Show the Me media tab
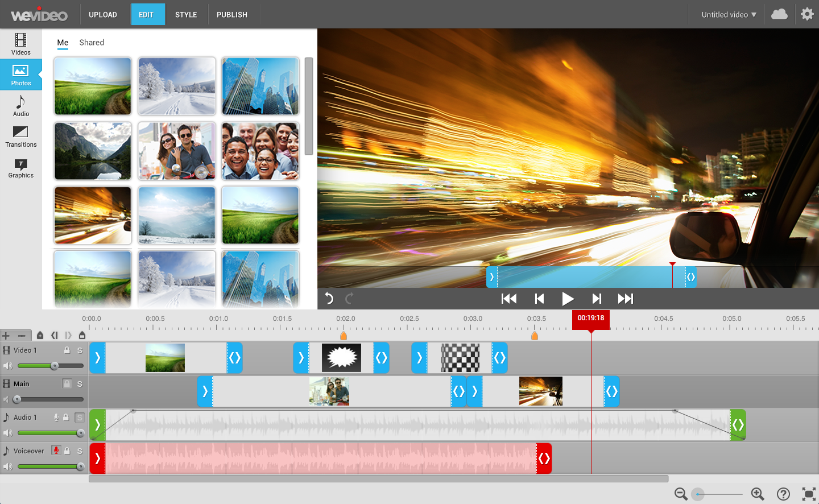This screenshot has width=819, height=504. 63,43
